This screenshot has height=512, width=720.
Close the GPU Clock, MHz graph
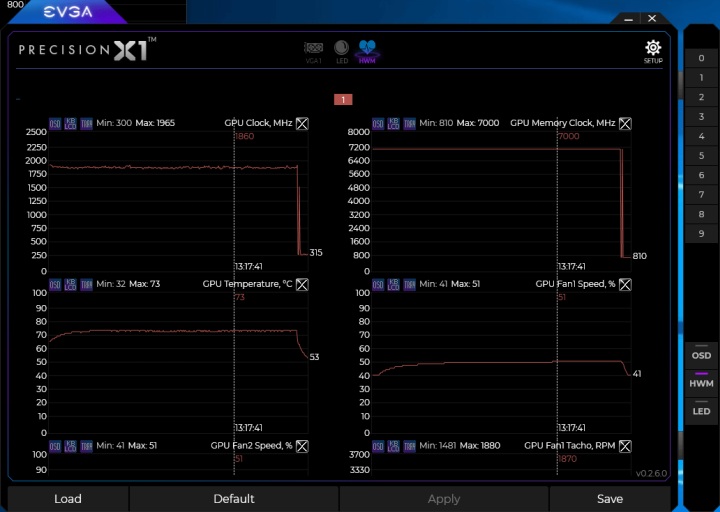tap(302, 124)
